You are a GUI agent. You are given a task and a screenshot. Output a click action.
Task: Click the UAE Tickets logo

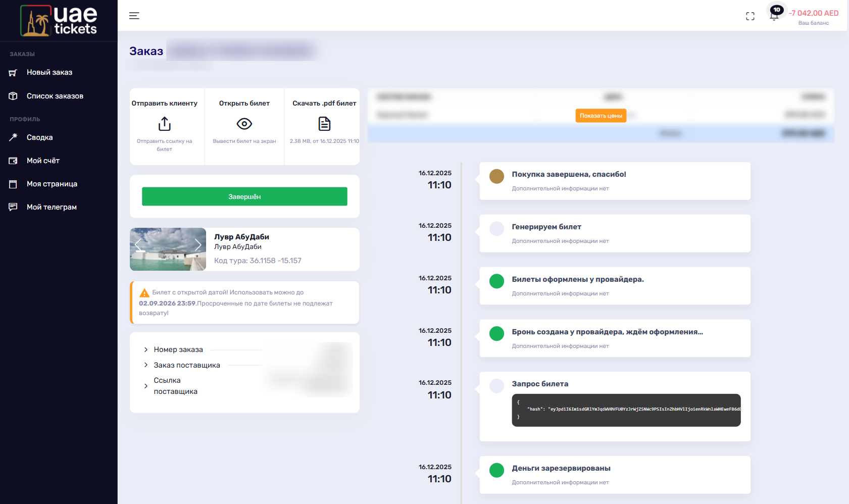coord(59,21)
